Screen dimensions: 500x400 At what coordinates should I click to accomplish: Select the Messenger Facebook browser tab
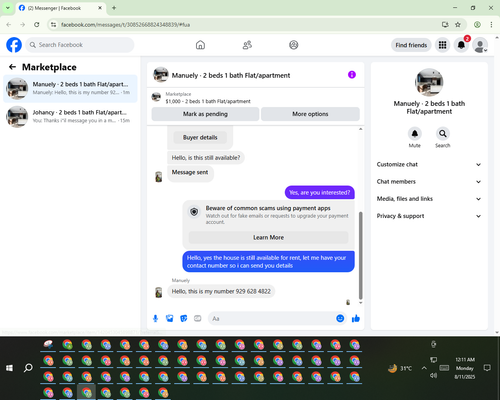pyautogui.click(x=60, y=8)
